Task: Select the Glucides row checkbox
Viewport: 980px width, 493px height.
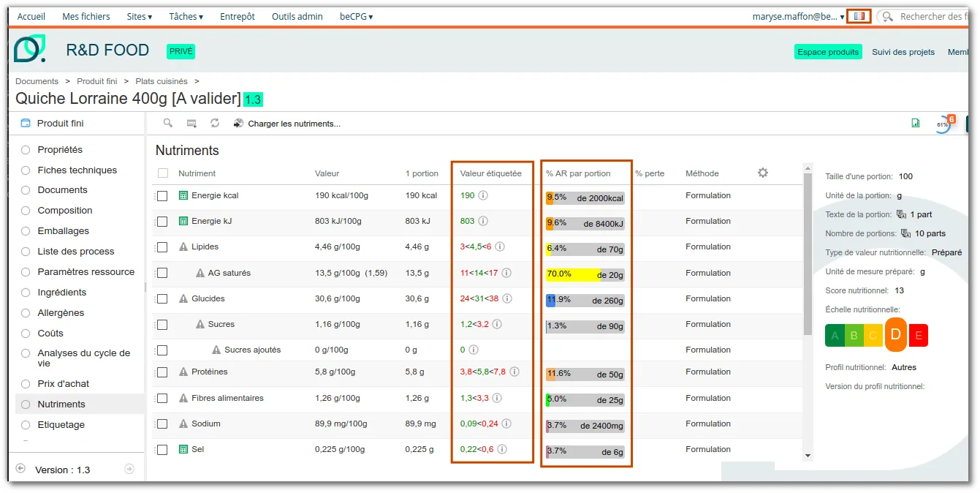Action: [162, 299]
